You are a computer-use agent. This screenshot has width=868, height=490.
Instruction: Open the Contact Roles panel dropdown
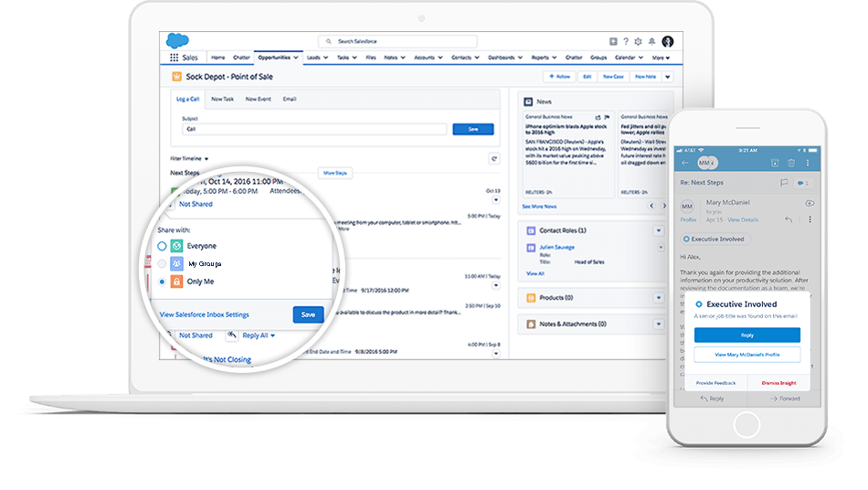pos(659,230)
